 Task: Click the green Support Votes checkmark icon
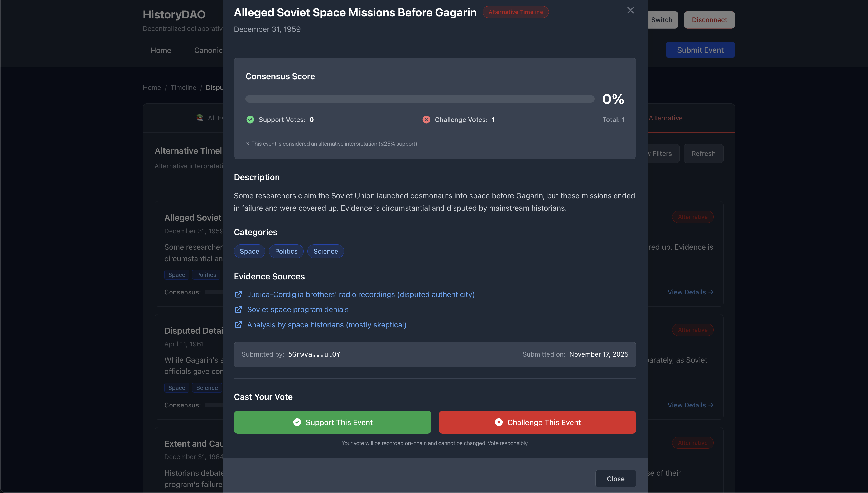tap(250, 120)
